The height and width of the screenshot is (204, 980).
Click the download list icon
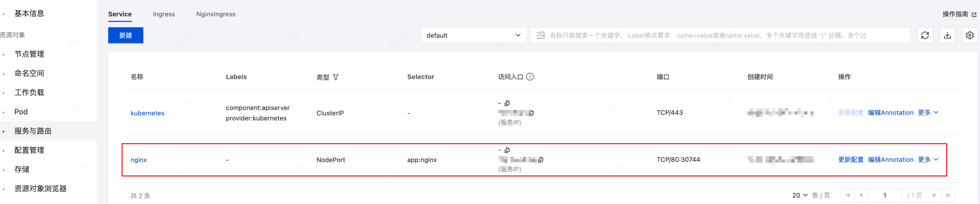point(947,35)
